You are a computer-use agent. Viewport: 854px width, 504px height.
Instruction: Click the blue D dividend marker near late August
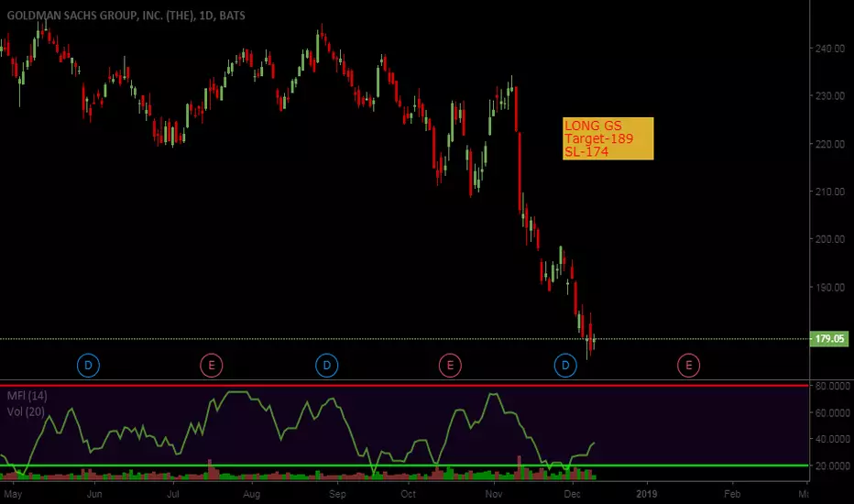pos(327,365)
